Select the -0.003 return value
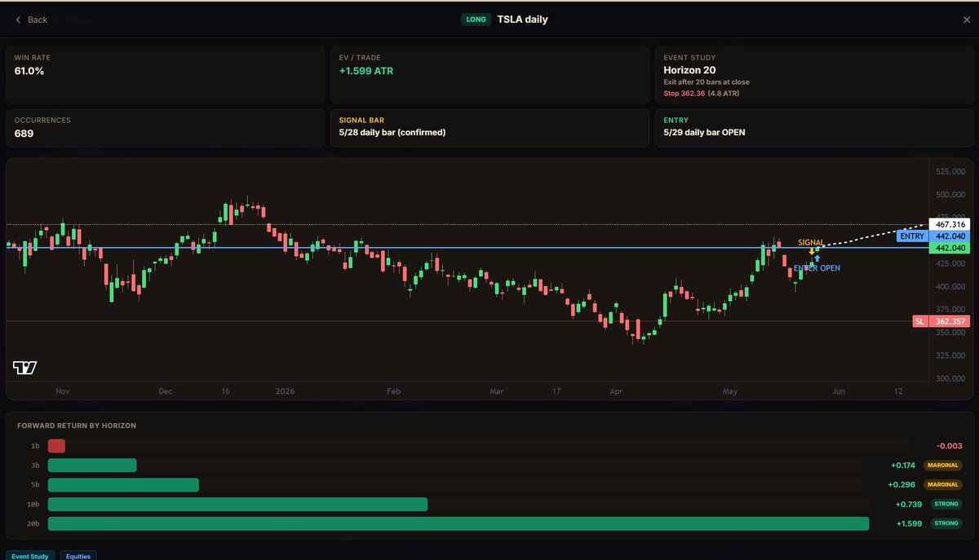 (950, 446)
